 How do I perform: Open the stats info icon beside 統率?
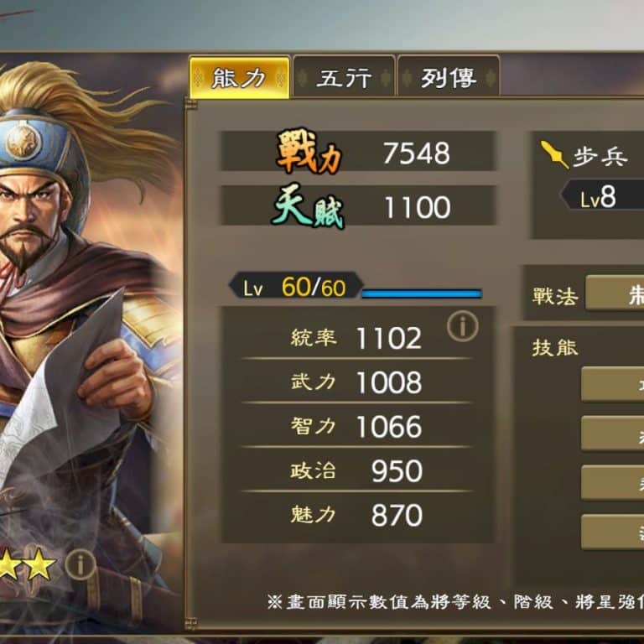463,326
